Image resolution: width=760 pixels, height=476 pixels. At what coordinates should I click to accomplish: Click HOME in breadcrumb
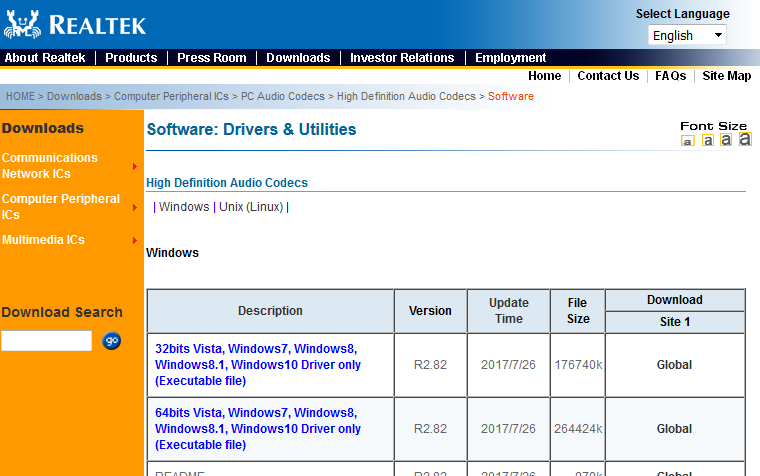[20, 96]
